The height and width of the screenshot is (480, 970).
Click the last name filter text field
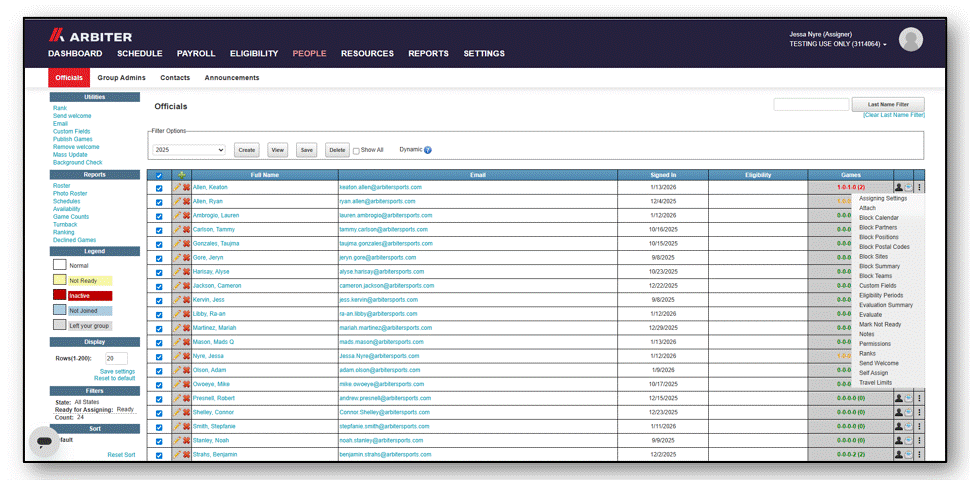pyautogui.click(x=811, y=105)
